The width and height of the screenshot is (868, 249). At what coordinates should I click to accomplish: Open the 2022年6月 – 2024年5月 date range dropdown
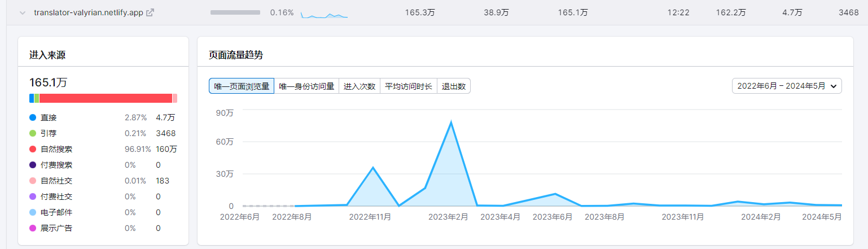[x=786, y=86]
